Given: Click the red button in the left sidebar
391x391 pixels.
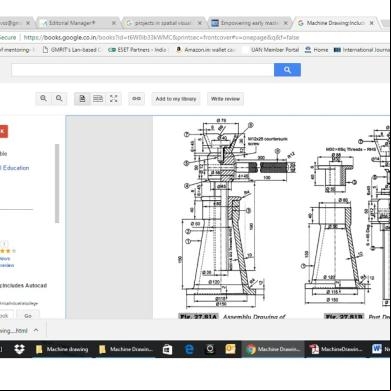Looking at the screenshot, I should click(x=3, y=131).
